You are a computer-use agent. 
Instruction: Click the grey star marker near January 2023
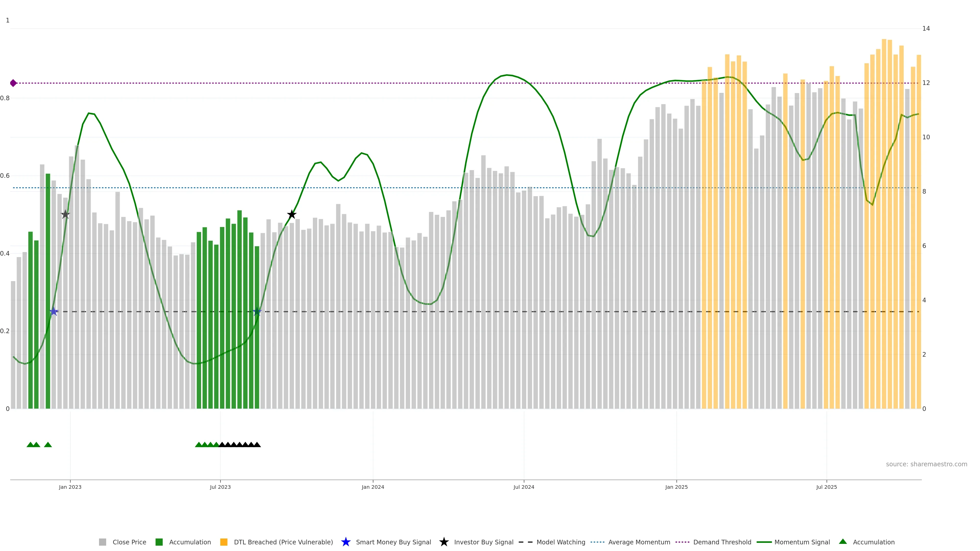[65, 215]
